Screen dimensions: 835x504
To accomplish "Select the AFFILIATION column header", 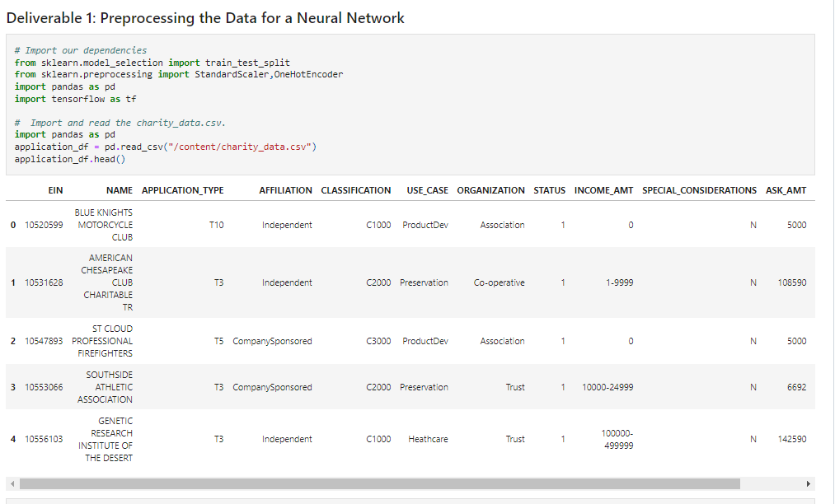I will tap(285, 190).
